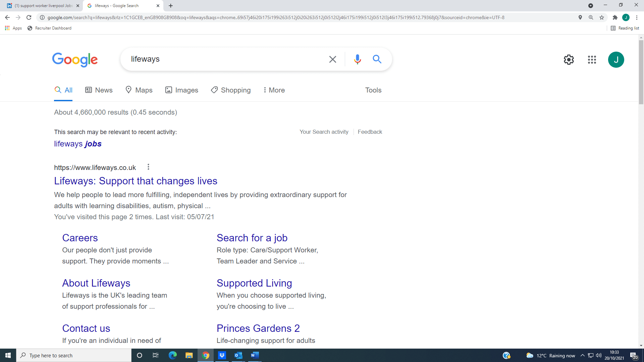Reload the page
The width and height of the screenshot is (644, 362).
tap(29, 17)
